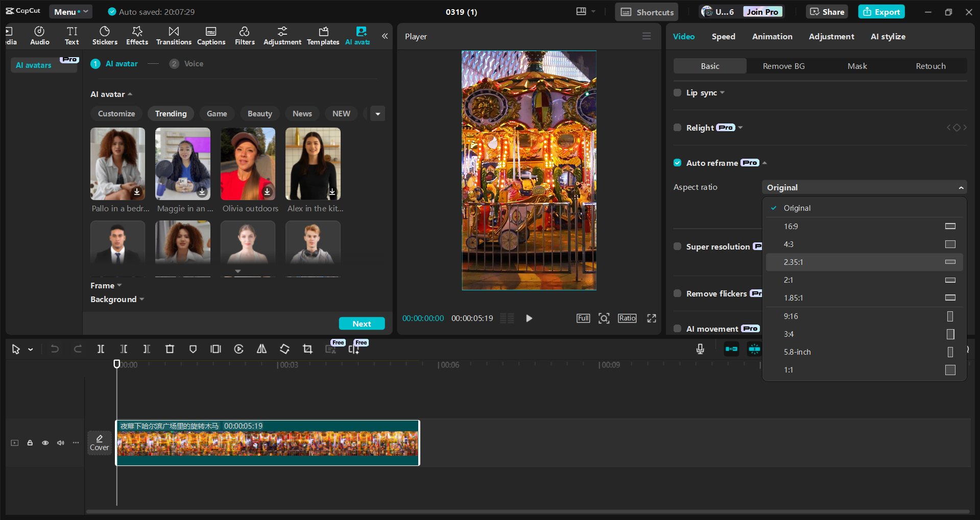Screen dimensions: 980x520
Task: Select the Split tool in the timeline toolbar
Action: 101,349
